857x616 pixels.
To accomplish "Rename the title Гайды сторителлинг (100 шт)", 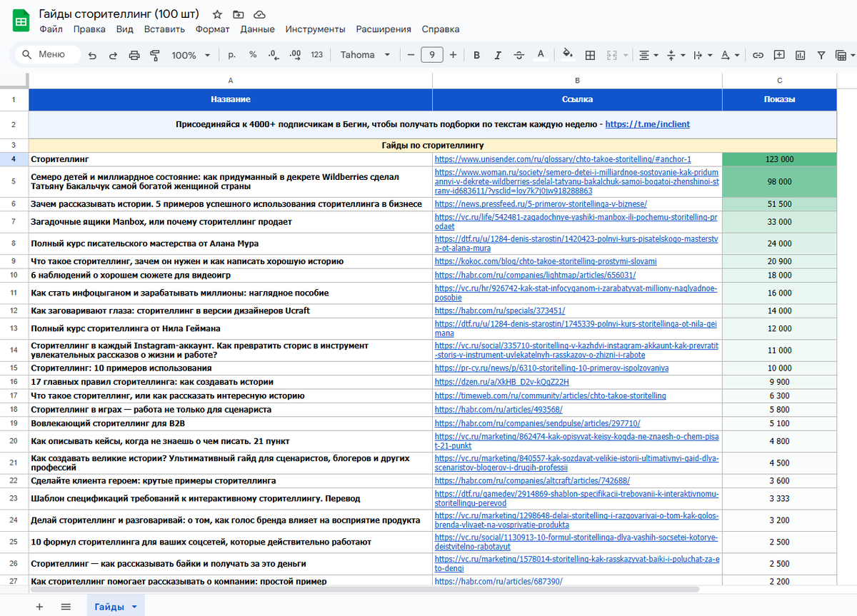I will 120,14.
